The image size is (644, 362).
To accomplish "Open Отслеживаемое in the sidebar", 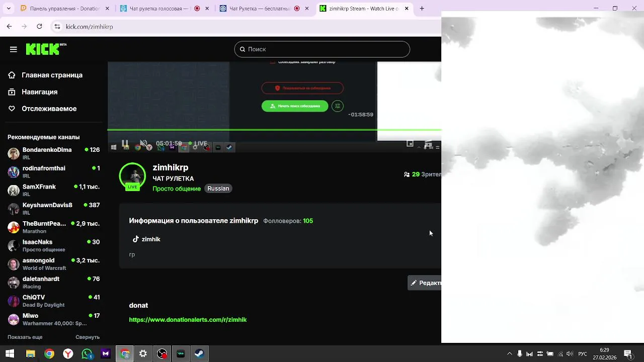I will (x=49, y=109).
